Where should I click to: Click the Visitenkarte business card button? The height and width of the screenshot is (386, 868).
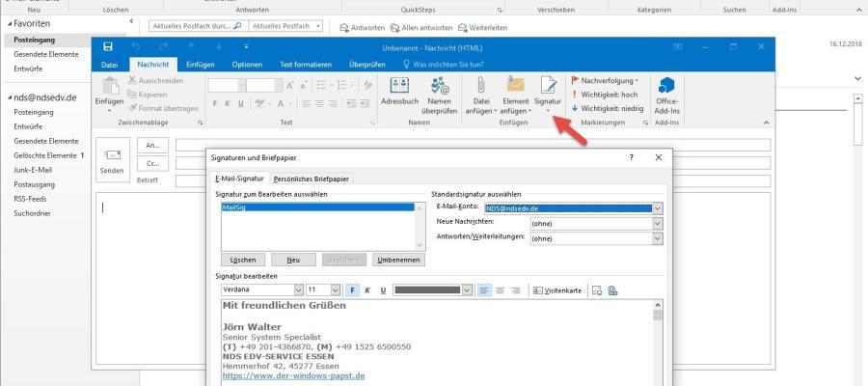(x=557, y=289)
